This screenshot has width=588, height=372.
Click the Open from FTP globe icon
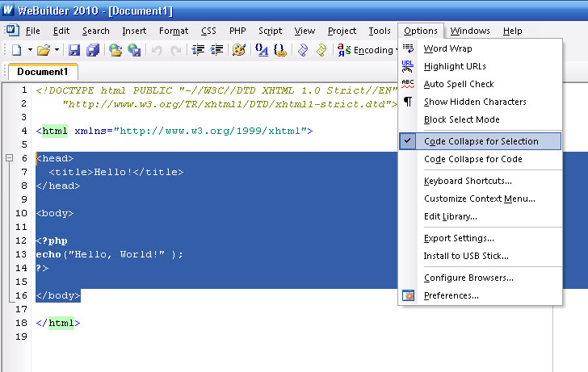pos(115,50)
